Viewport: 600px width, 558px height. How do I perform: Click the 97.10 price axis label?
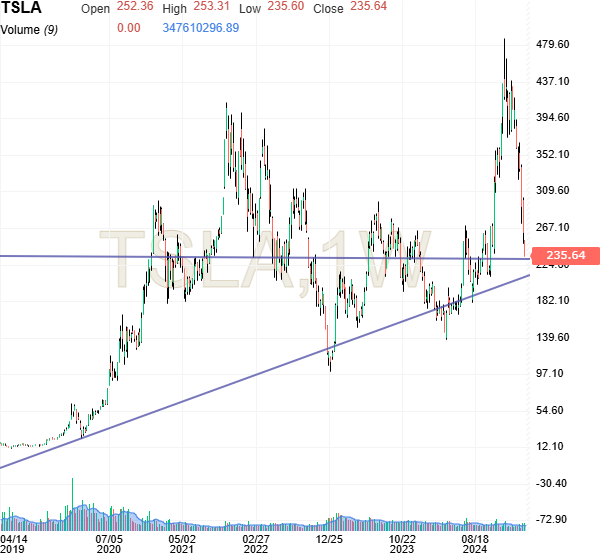552,373
